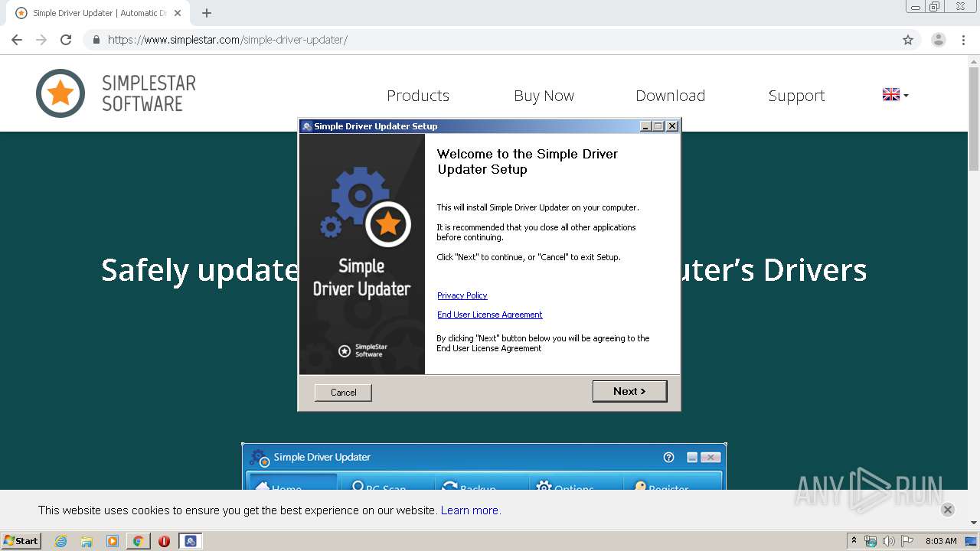Click help icon in app preview
Viewport: 980px width, 551px height.
pos(668,457)
